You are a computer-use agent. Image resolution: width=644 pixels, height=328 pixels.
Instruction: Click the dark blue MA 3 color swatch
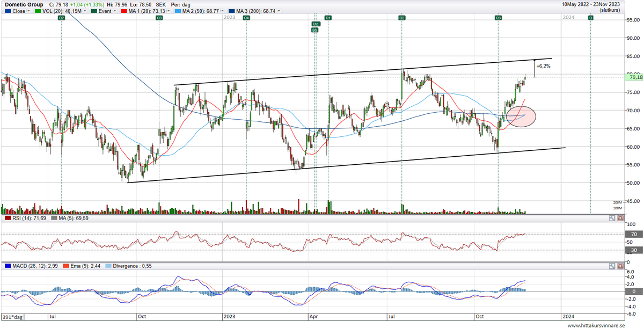pos(232,11)
